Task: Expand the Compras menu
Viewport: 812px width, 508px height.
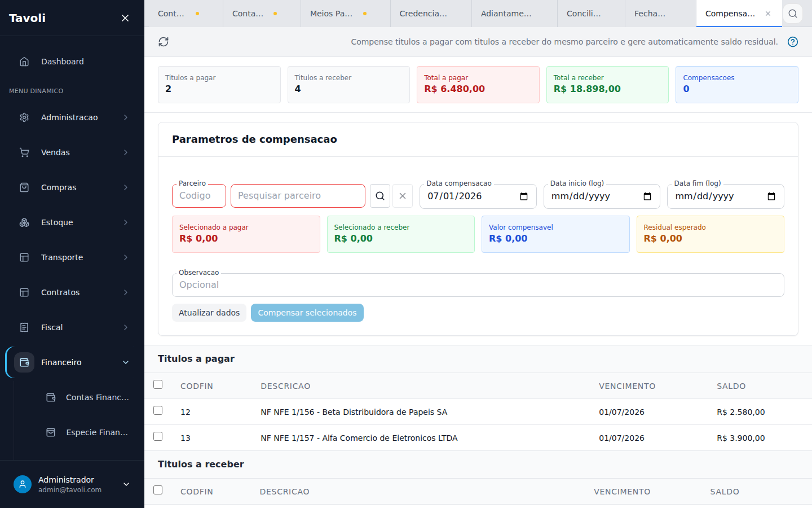Action: [126, 187]
